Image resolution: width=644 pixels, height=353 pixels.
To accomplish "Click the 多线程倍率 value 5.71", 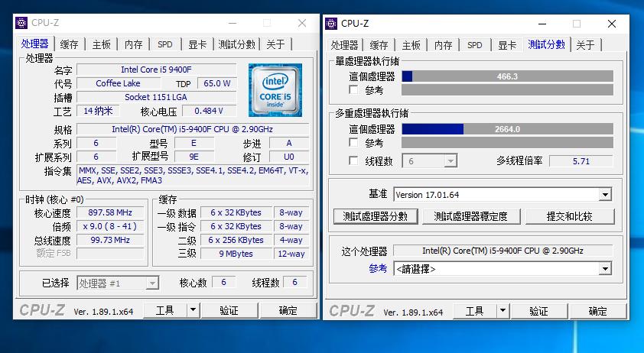I will pyautogui.click(x=581, y=161).
